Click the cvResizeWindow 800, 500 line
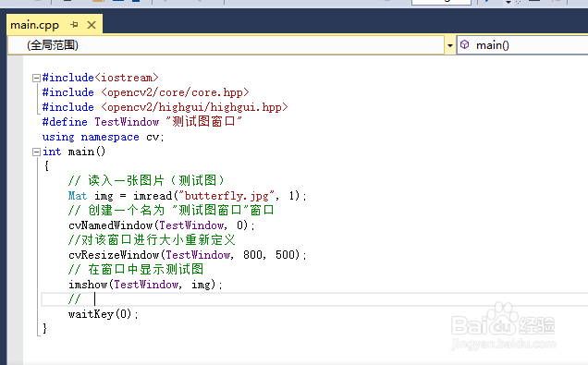The width and height of the screenshot is (588, 365). coord(188,255)
